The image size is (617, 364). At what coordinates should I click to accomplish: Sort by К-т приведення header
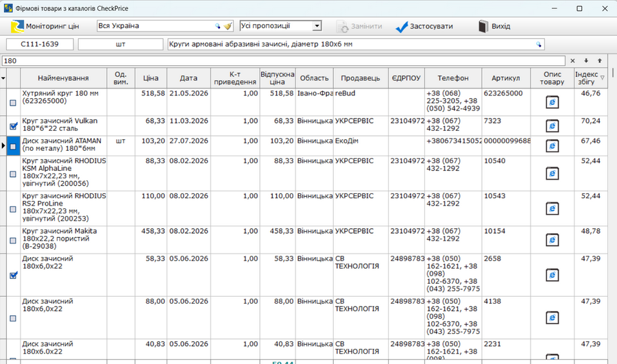pyautogui.click(x=235, y=78)
